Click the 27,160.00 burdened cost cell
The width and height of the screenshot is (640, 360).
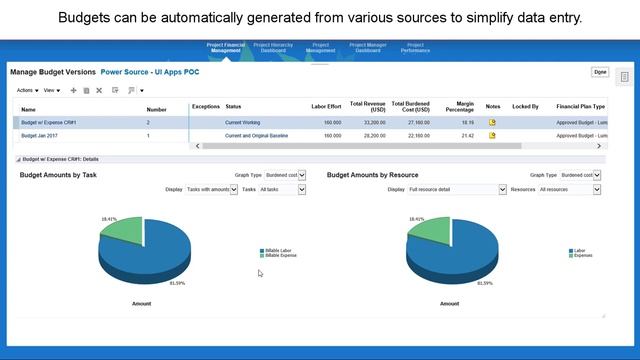click(419, 122)
